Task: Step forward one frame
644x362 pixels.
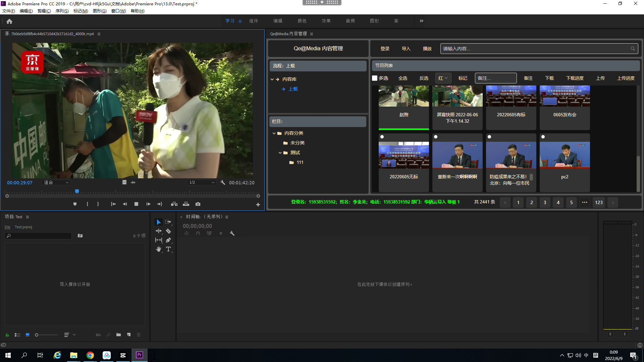Action: tap(148, 204)
